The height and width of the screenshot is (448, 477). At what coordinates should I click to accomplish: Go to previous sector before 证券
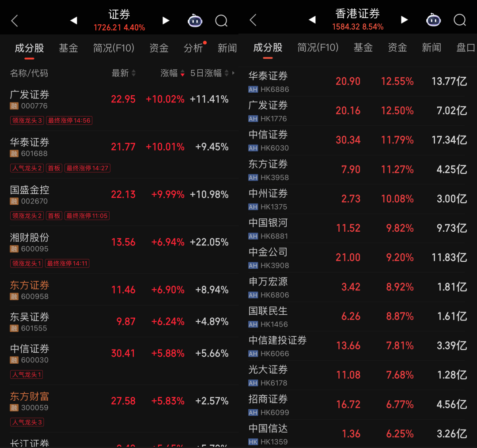73,20
